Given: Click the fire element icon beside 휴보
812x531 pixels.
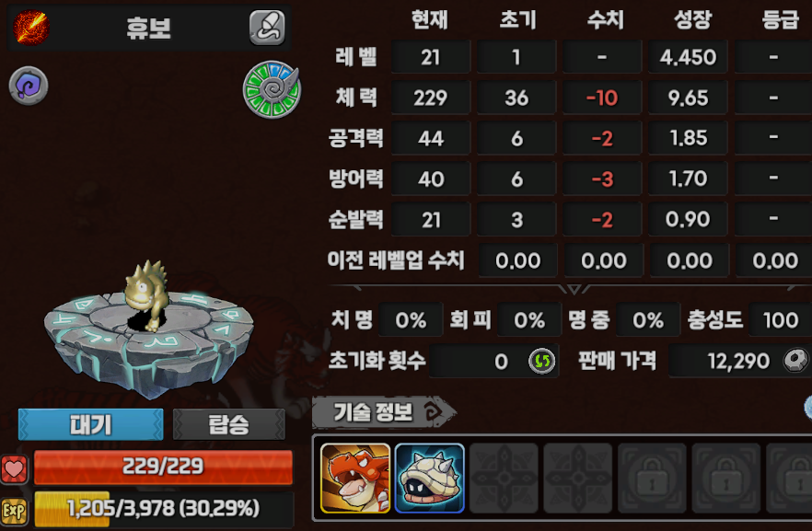Looking at the screenshot, I should click(x=31, y=27).
